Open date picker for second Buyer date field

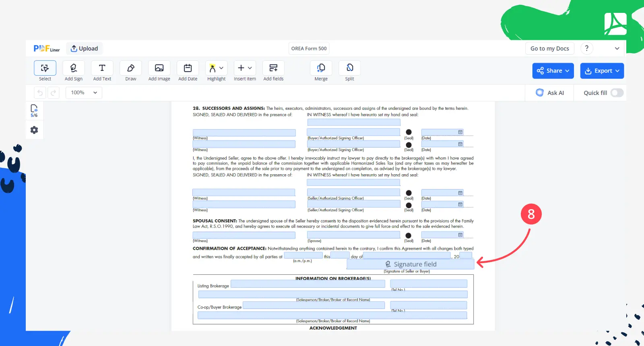tap(460, 144)
